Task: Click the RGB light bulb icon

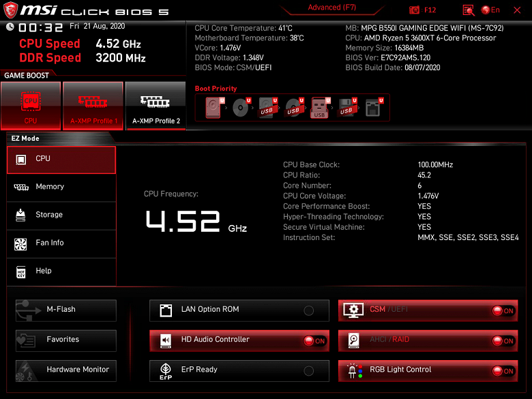Action: point(355,371)
